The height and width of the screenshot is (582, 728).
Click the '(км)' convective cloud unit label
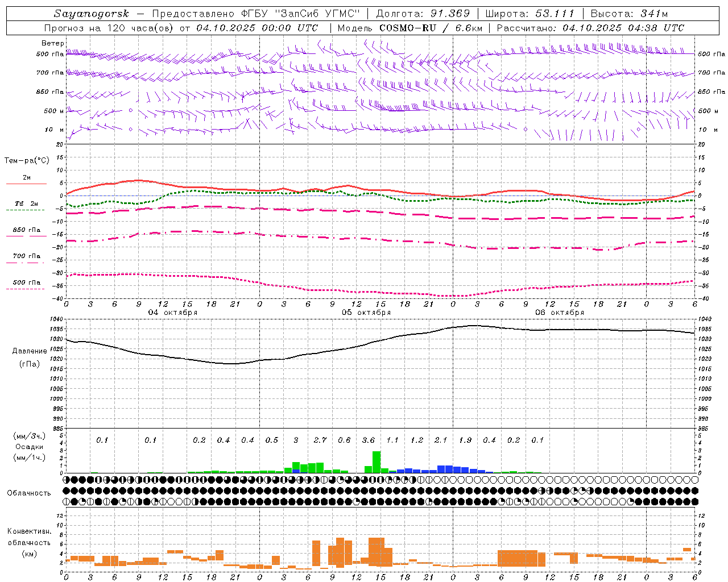[30, 554]
